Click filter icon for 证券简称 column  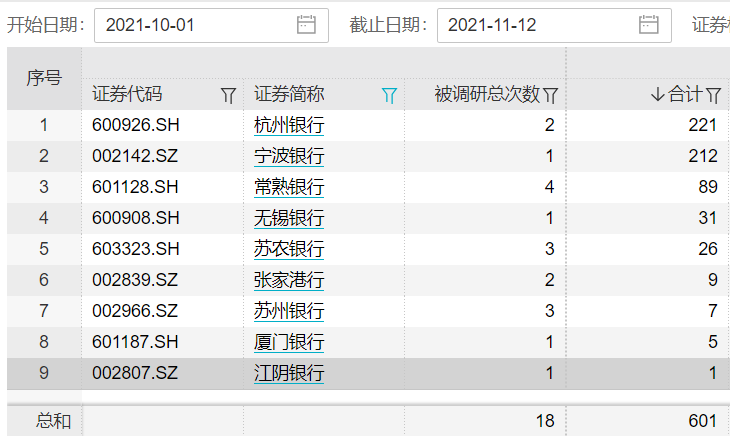tap(390, 95)
